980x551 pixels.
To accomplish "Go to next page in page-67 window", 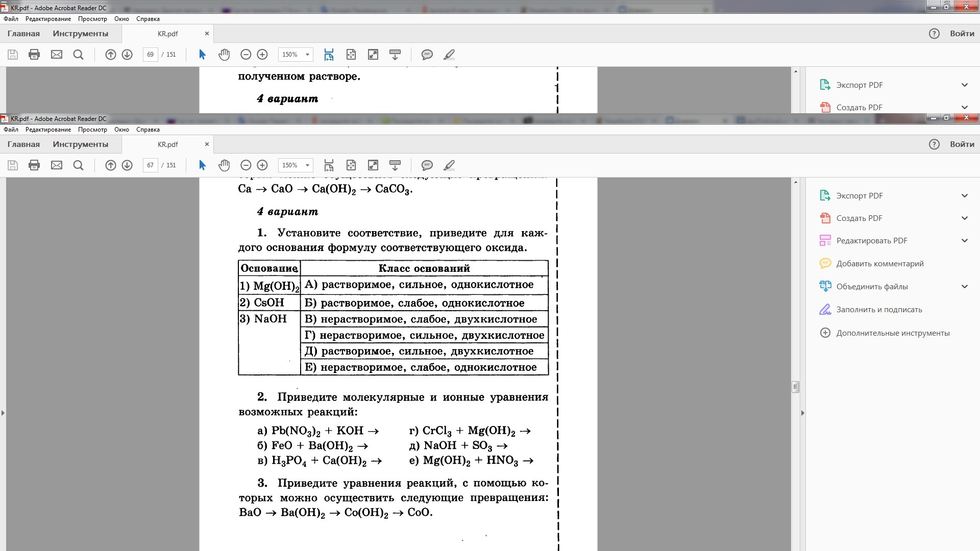I will coord(127,165).
